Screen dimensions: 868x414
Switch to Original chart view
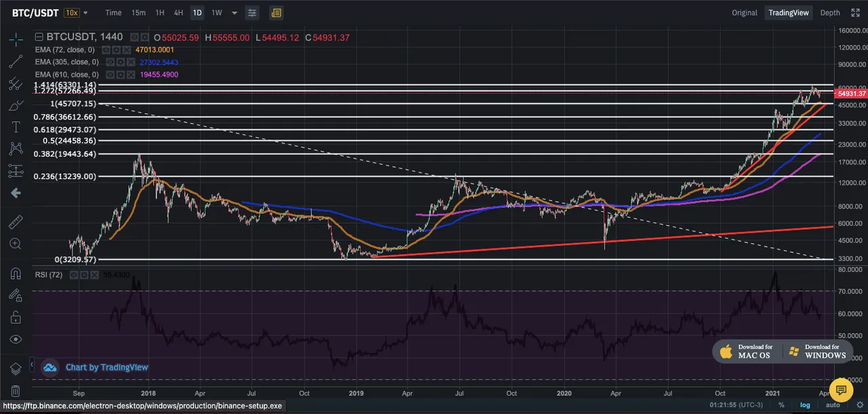[745, 13]
